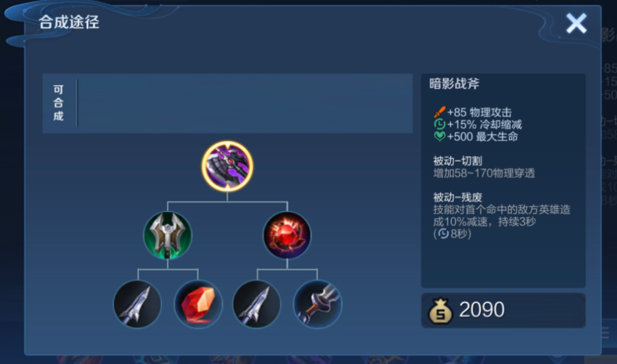Select the spear icon beneath the green axe
Image resolution: width=617 pixels, height=364 pixels.
pyautogui.click(x=137, y=304)
